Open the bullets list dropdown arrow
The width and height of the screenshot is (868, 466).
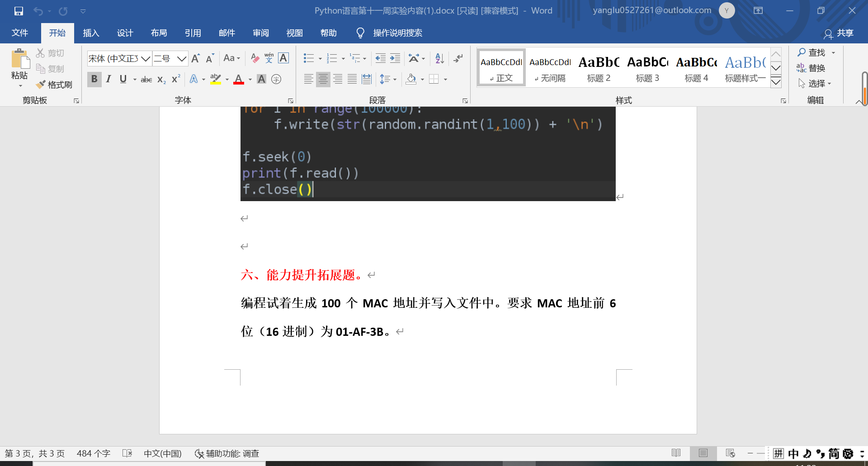320,59
